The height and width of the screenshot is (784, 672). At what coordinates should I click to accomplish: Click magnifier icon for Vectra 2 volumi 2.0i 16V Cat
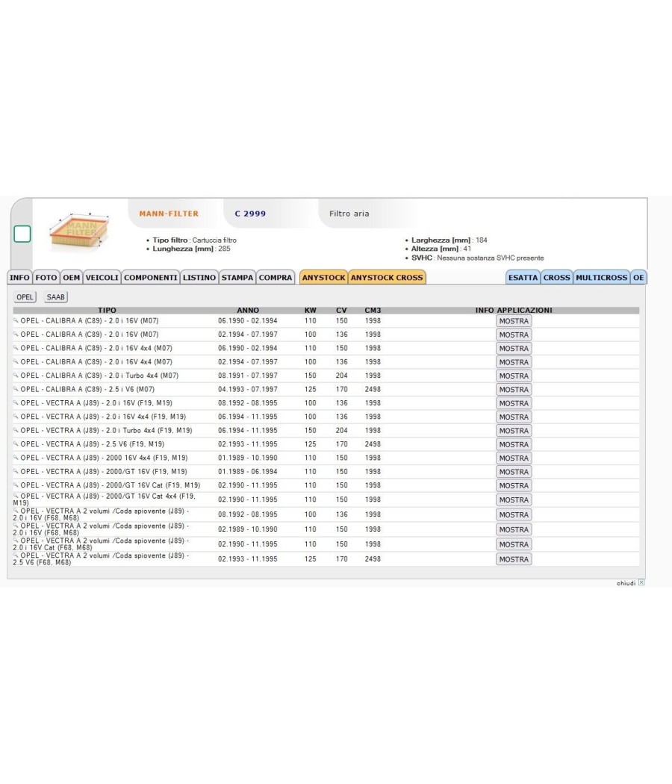tap(16, 541)
